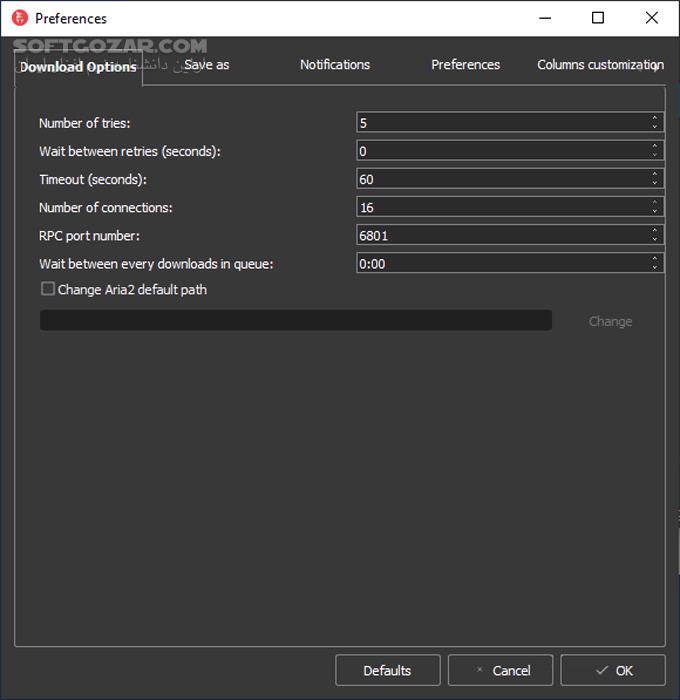Select the Columns customization tab

click(x=598, y=64)
